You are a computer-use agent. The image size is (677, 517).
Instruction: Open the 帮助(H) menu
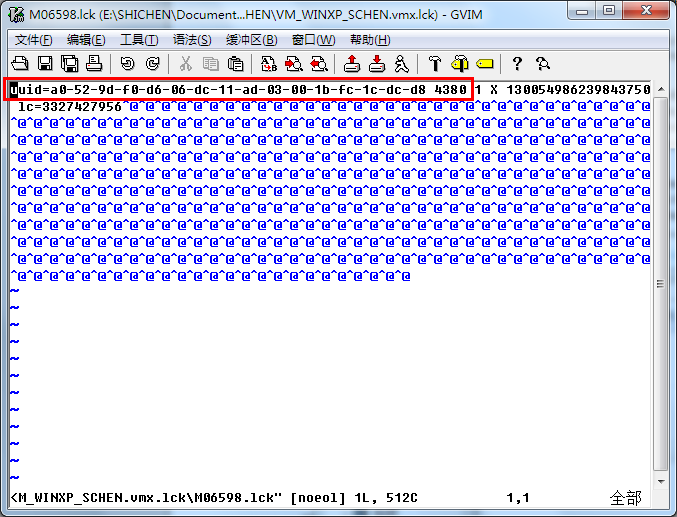(x=370, y=40)
